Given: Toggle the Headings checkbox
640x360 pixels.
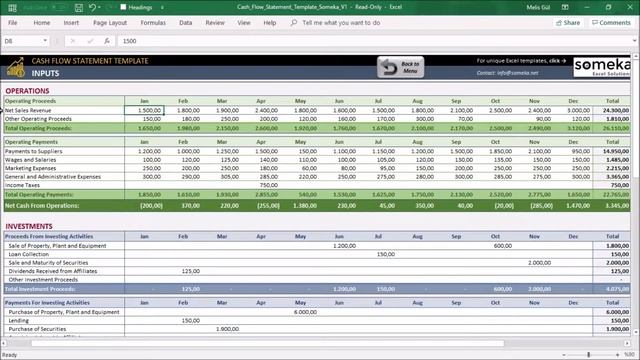Looking at the screenshot, I should (123, 7).
